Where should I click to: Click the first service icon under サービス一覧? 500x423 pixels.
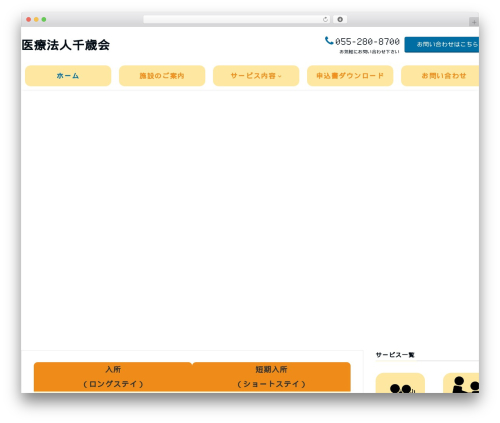(x=400, y=383)
